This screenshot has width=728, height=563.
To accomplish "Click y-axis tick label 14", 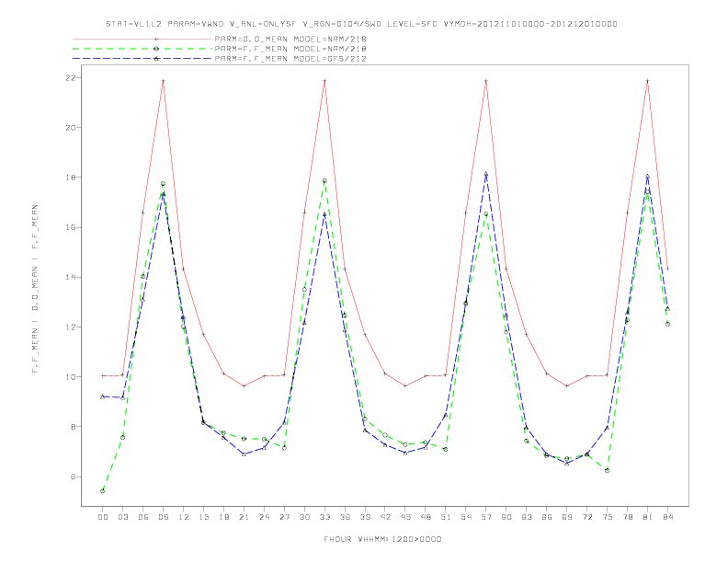I will tap(70, 277).
